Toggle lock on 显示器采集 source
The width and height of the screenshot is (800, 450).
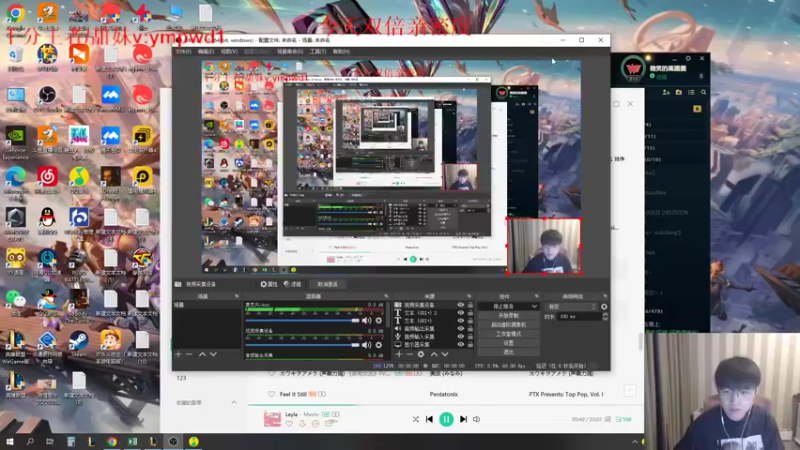pos(470,345)
